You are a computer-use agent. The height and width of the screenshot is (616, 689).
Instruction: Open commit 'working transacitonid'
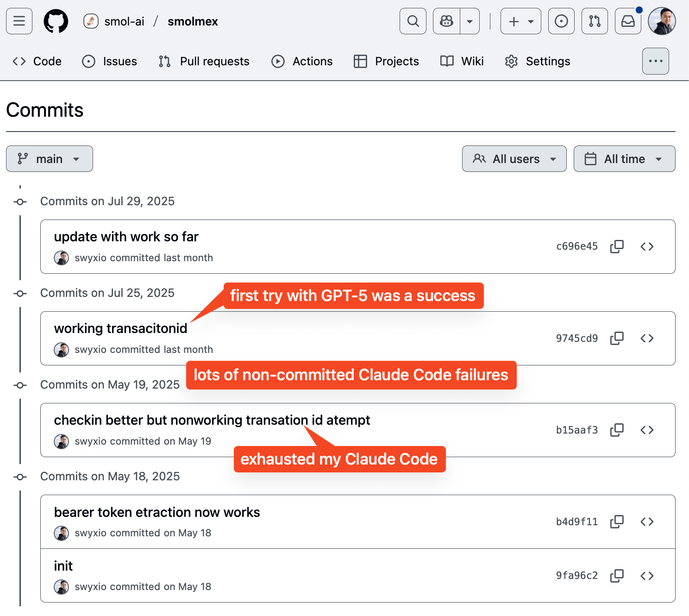pos(120,328)
